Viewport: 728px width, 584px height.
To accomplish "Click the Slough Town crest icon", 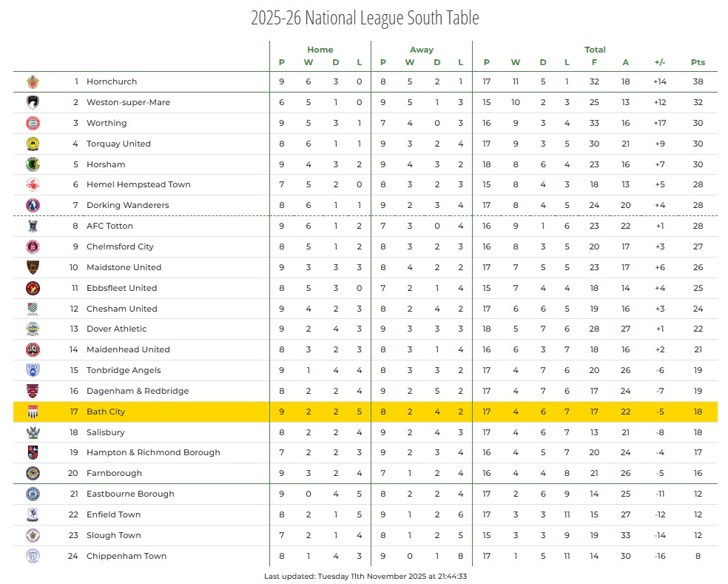I will [33, 535].
